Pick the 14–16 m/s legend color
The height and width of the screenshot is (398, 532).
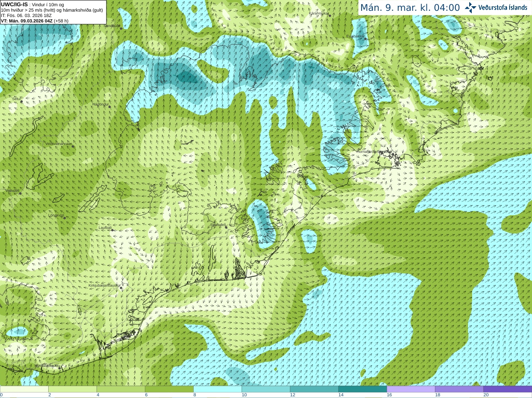[362, 389]
